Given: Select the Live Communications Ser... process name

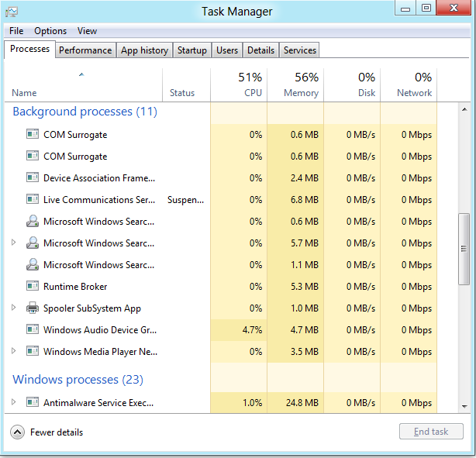Looking at the screenshot, I should click(x=99, y=200).
